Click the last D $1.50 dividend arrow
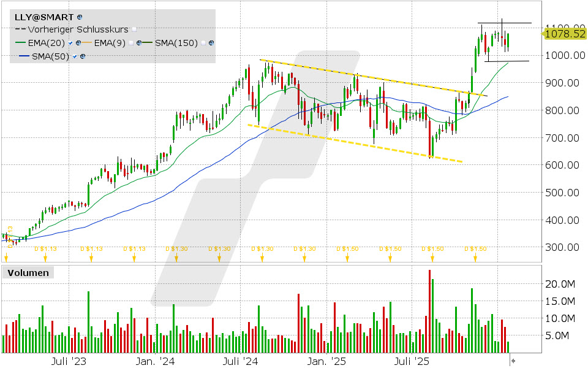The width and height of the screenshot is (588, 368). click(475, 257)
